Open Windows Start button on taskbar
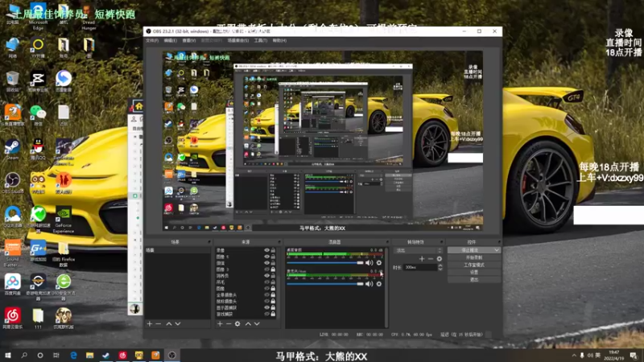Screen dimensions: 644x362 (8, 356)
